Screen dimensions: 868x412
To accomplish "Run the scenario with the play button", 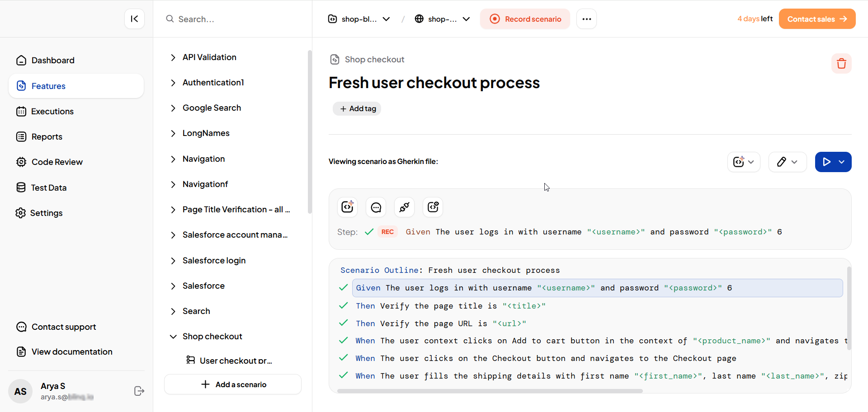I will [826, 162].
